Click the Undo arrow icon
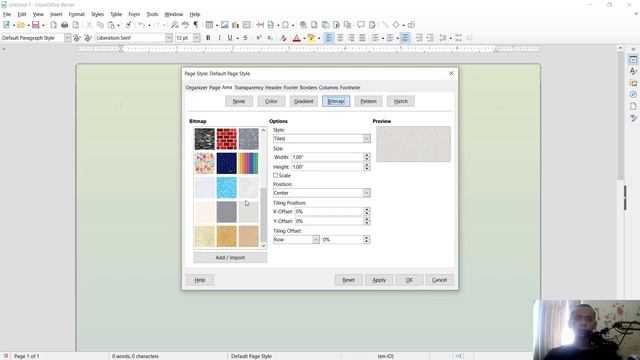Image resolution: width=640 pixels, height=360 pixels. tap(141, 25)
